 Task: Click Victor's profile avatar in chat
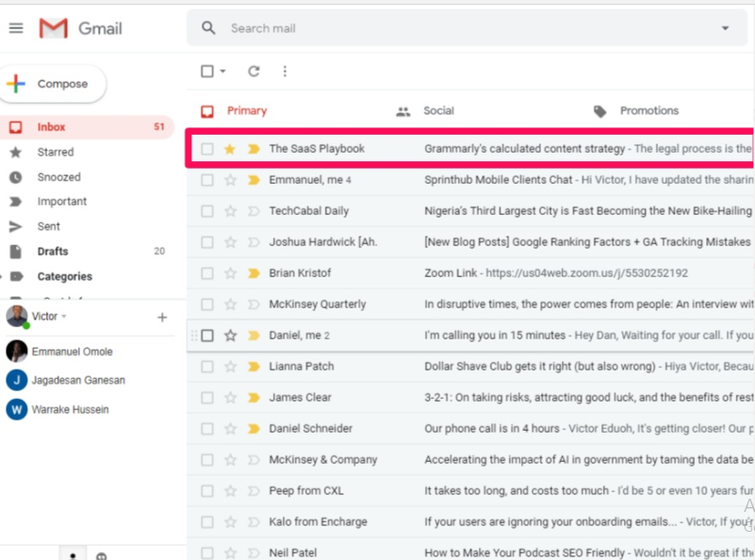pos(17,317)
